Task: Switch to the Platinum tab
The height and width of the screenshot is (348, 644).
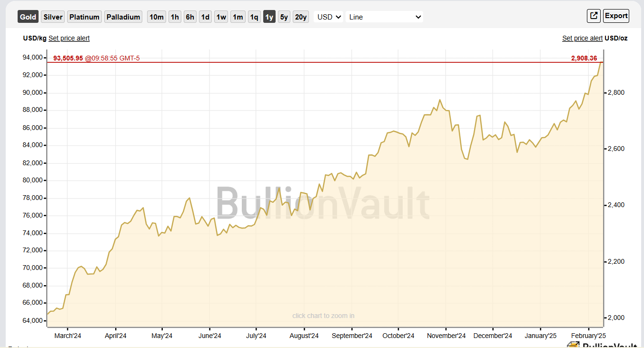Action: pyautogui.click(x=84, y=17)
